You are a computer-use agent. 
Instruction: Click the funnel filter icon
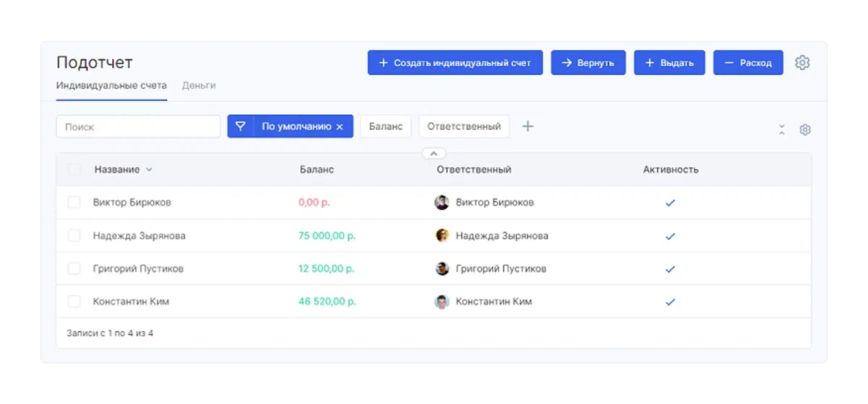(x=241, y=126)
